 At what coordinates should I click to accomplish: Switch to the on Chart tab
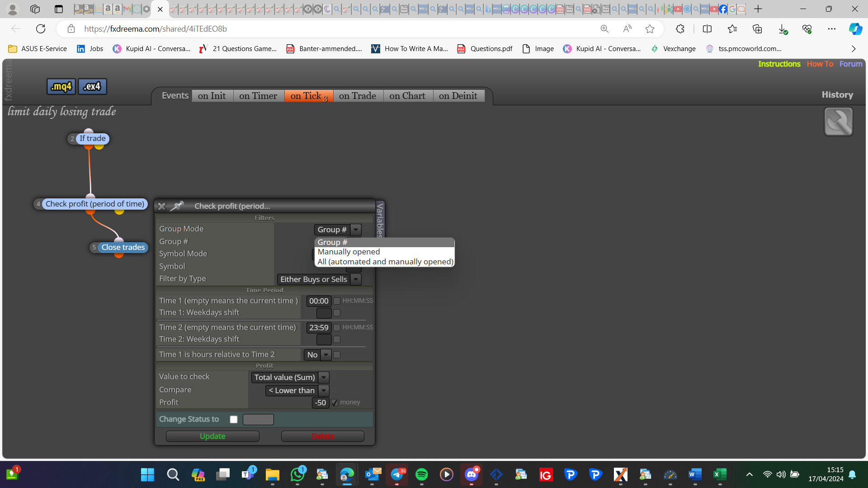point(407,96)
